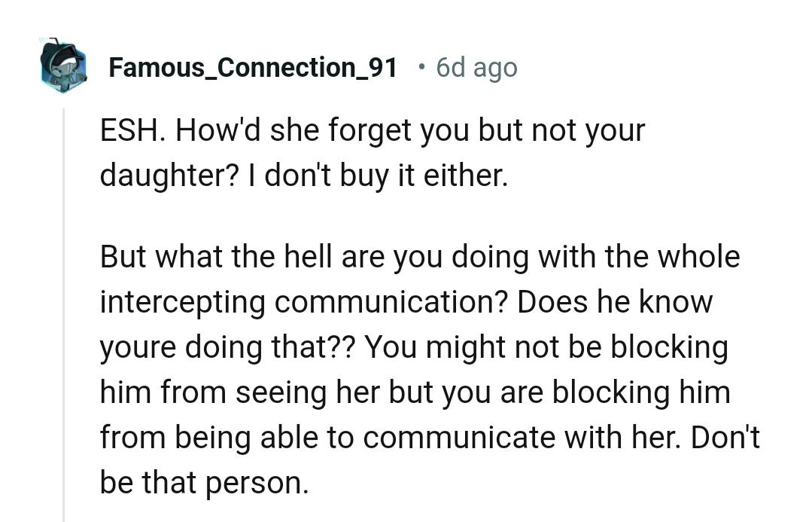812x522 pixels.
Task: Click the circular avatar beside the username
Action: point(63,66)
